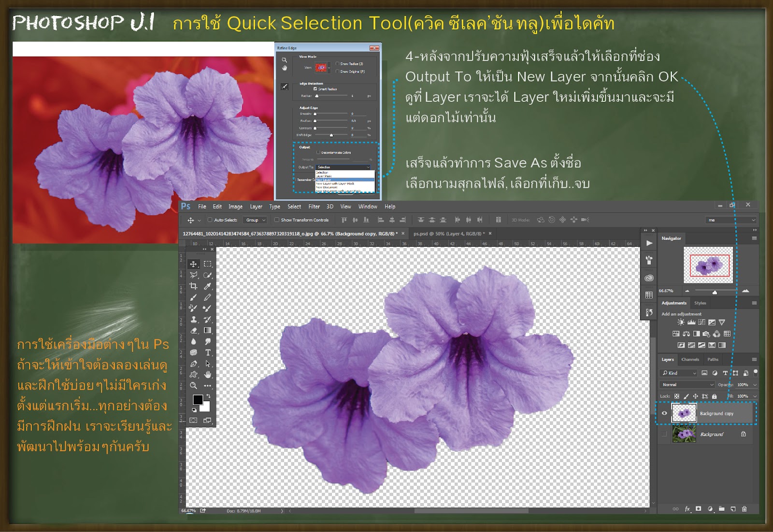Image resolution: width=773 pixels, height=532 pixels.
Task: Open the Group dropdown in options bar
Action: (x=256, y=220)
